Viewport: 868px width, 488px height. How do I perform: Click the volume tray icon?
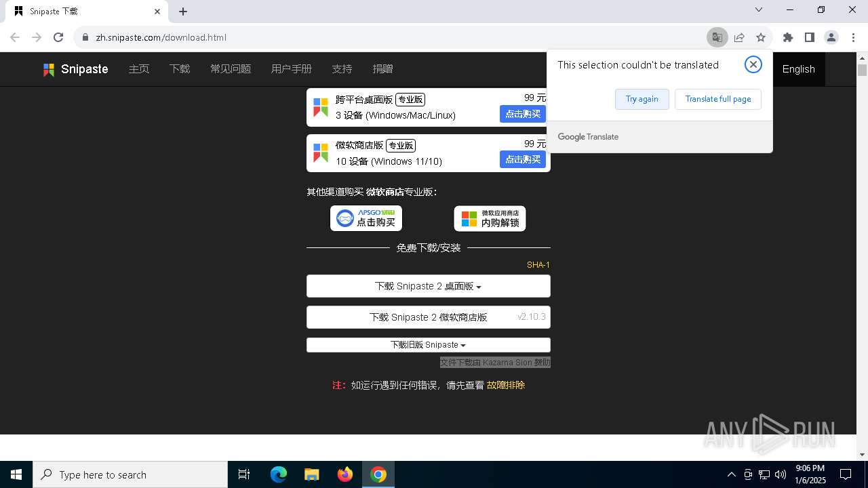click(x=781, y=474)
